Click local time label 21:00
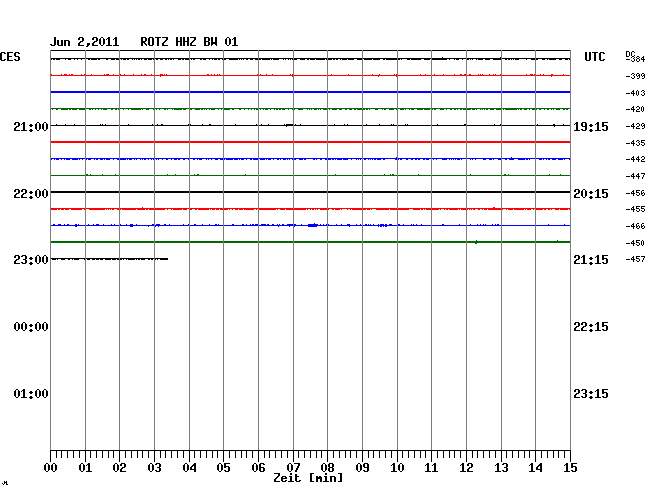650x494 pixels. pos(31,126)
